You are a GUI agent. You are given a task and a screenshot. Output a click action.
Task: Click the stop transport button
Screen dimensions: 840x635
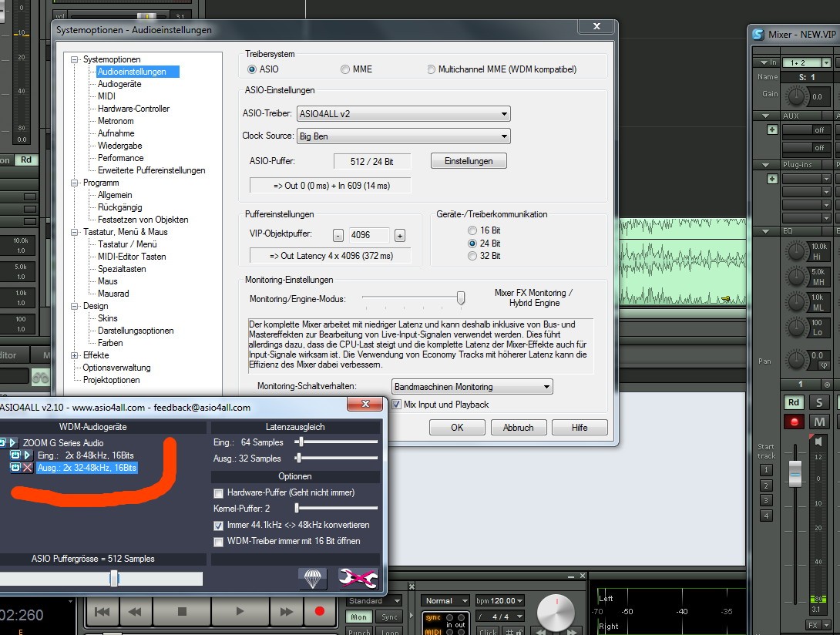pyautogui.click(x=182, y=611)
